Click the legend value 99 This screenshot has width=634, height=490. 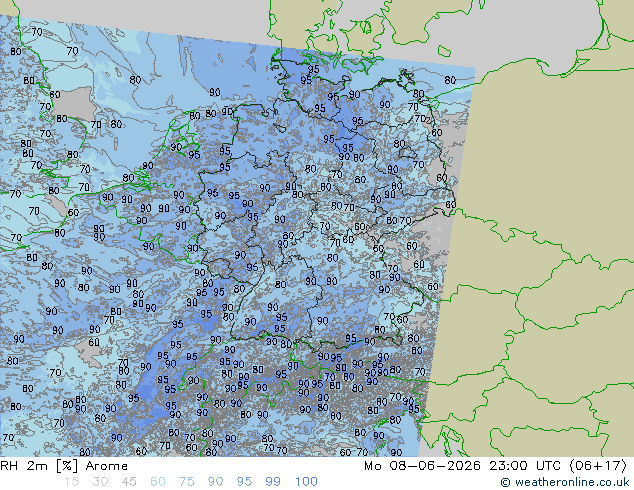(x=273, y=482)
